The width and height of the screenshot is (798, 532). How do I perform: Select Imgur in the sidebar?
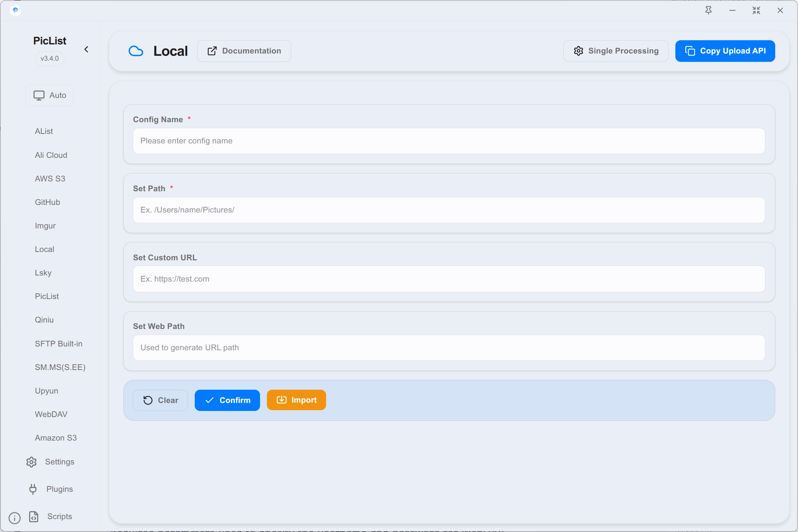coord(45,226)
